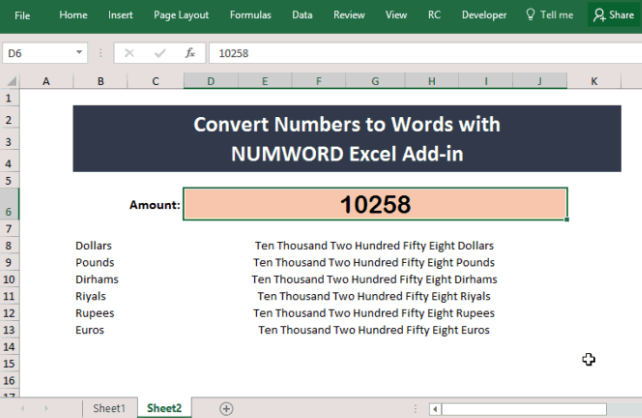The height and width of the screenshot is (418, 642).
Task: Click the Tell me lightbulb search
Action: (x=549, y=15)
